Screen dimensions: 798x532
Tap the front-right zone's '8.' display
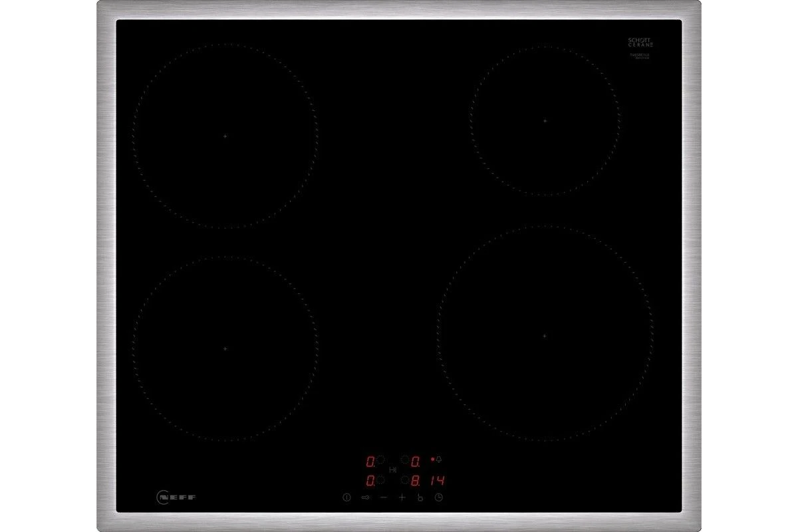tap(416, 481)
